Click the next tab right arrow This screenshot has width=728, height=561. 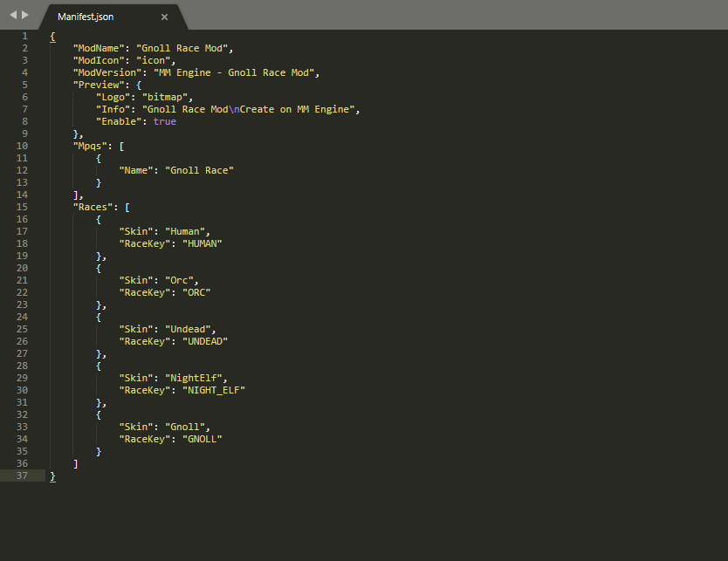(25, 16)
